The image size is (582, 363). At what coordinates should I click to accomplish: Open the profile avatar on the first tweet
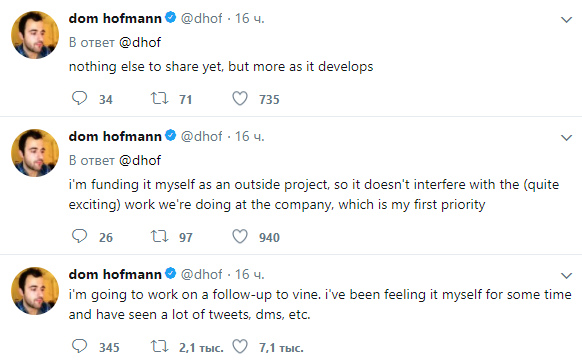click(x=35, y=35)
